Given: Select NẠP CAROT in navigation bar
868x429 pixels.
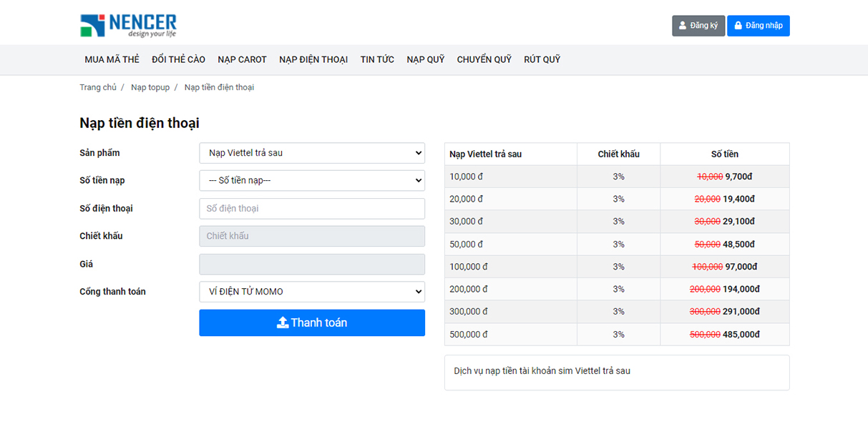Looking at the screenshot, I should tap(242, 60).
